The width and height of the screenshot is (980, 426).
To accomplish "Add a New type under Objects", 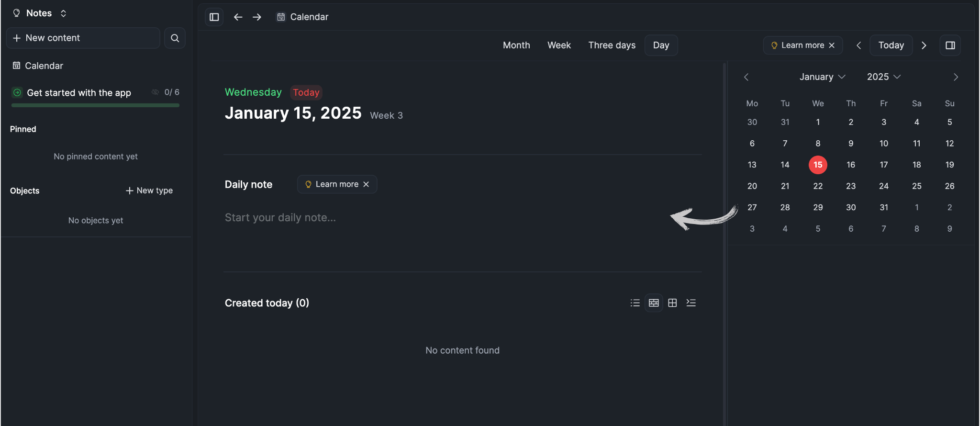I will 149,190.
